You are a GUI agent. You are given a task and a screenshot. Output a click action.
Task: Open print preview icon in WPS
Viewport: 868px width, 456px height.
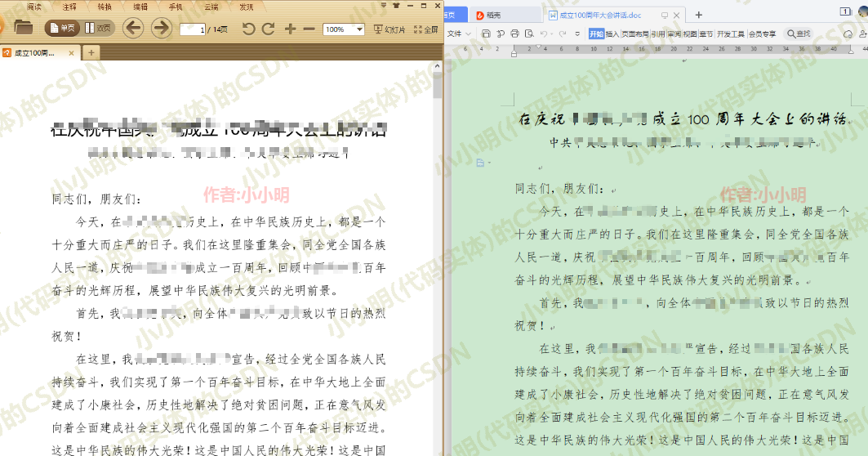tap(529, 34)
